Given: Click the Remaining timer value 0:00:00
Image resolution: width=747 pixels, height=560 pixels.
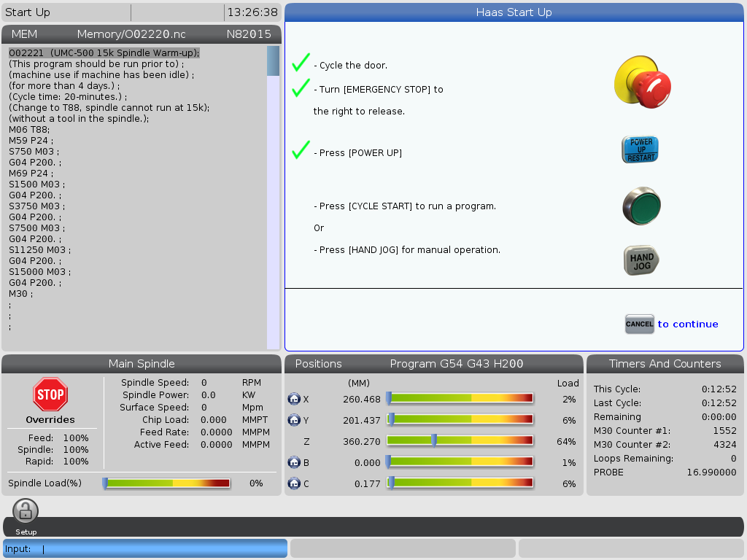Looking at the screenshot, I should click(719, 416).
